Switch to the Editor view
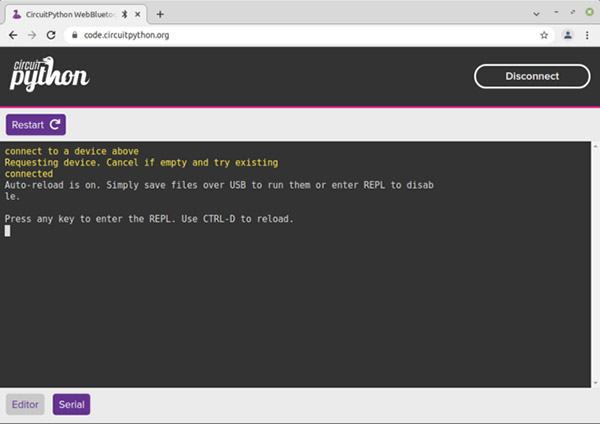Screen dimensions: 600x424 pyautogui.click(x=26, y=404)
